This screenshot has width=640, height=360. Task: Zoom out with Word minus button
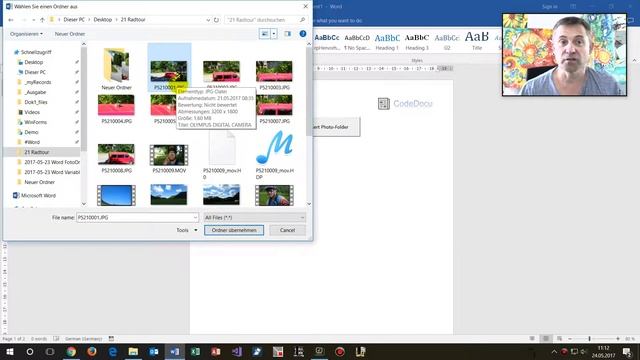570,339
